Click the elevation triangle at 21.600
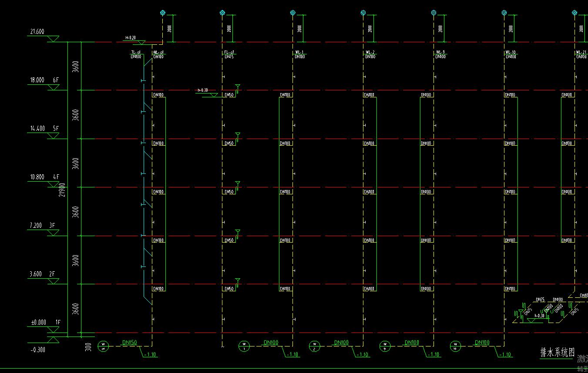 click(54, 39)
